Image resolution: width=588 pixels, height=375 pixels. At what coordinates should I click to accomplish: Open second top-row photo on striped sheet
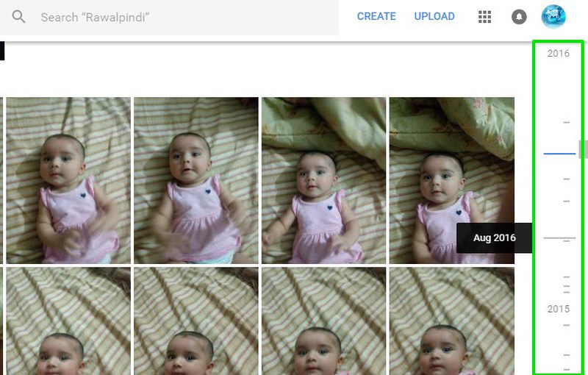click(x=196, y=180)
